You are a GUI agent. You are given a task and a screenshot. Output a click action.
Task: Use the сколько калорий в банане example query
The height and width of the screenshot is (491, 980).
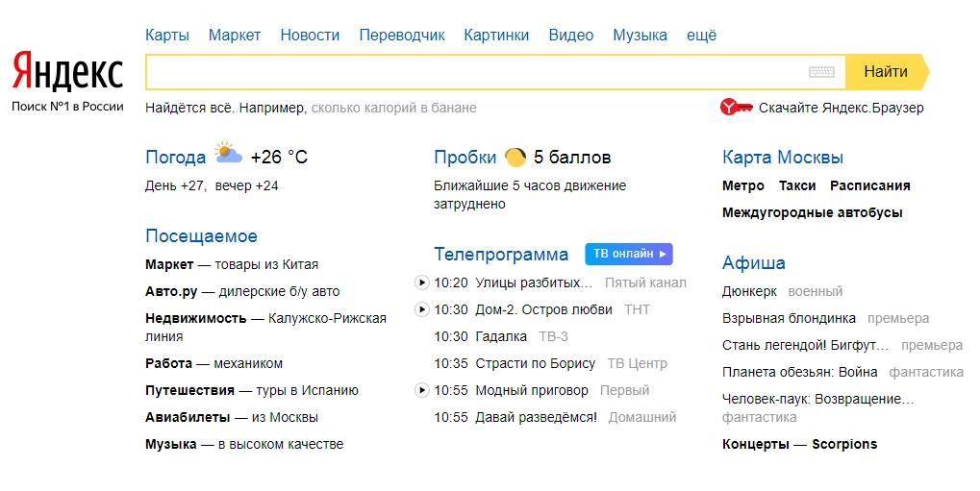click(x=393, y=108)
